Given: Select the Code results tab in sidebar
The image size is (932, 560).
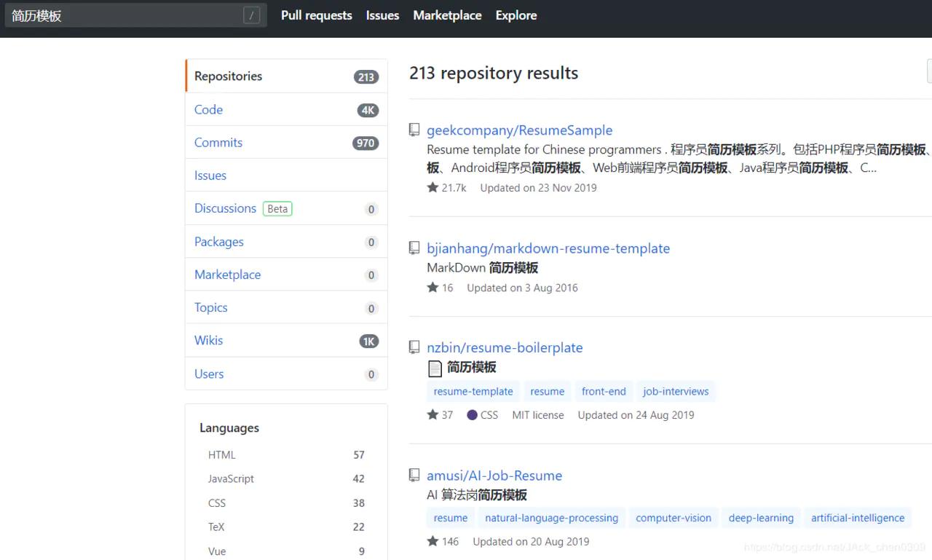Looking at the screenshot, I should (208, 109).
